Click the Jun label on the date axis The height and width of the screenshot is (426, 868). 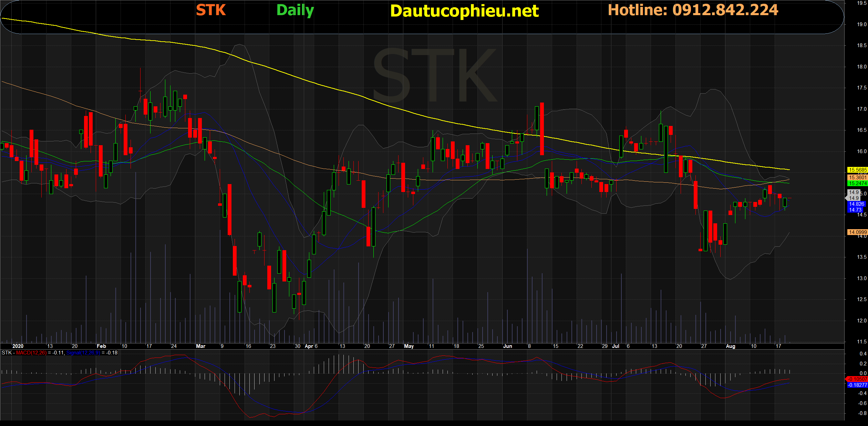point(507,346)
